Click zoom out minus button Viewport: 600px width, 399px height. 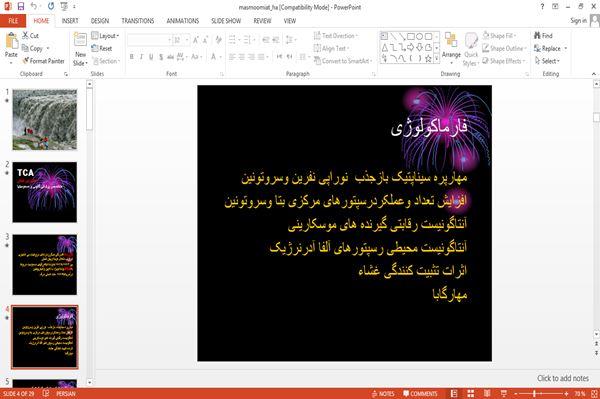pos(516,393)
